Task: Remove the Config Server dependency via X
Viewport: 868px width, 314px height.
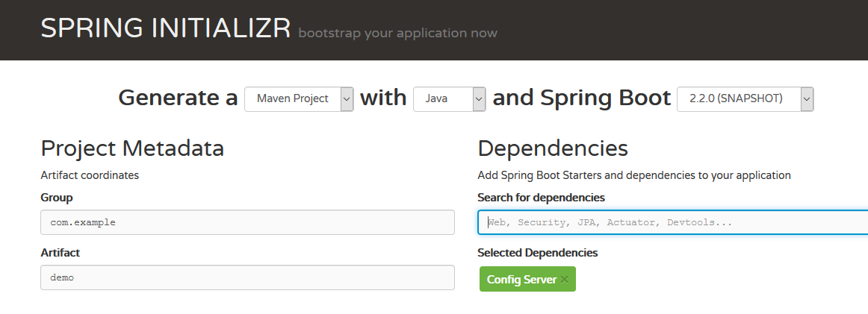Action: pyautogui.click(x=564, y=280)
